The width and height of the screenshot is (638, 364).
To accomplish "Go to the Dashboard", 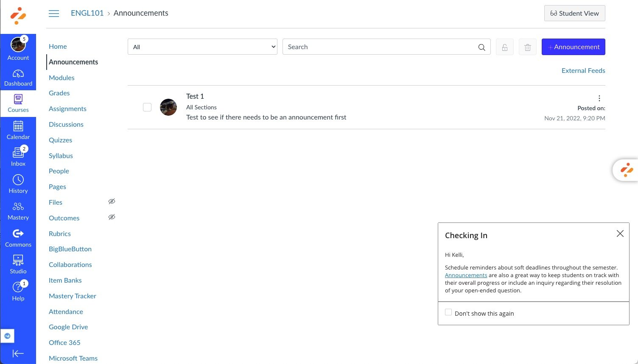I will point(18,78).
